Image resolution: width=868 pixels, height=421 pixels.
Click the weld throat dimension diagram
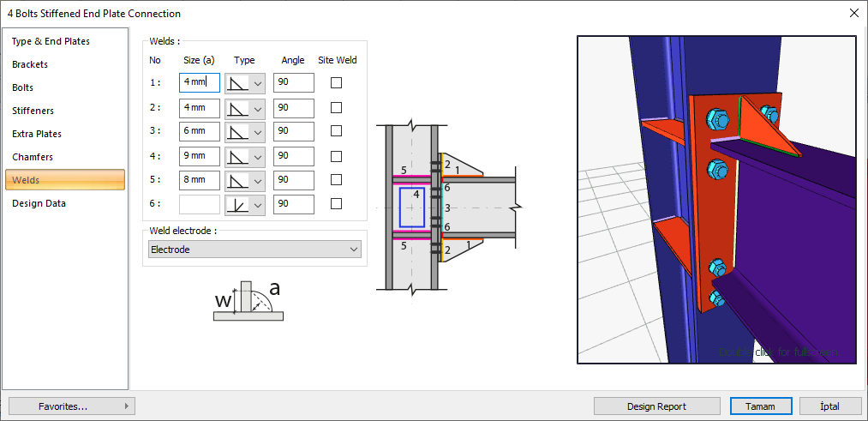point(248,300)
